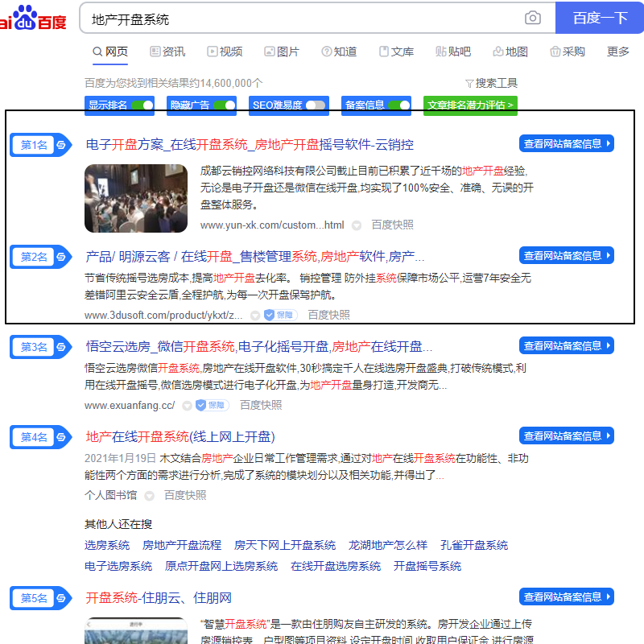
Task: Click 查看网站备案信息 for the 第1名 result
Action: [567, 144]
